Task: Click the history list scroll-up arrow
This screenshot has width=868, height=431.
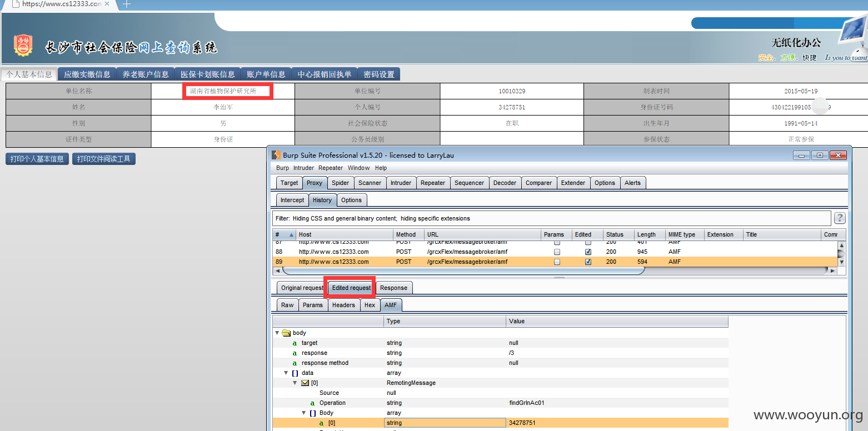Action: click(841, 245)
